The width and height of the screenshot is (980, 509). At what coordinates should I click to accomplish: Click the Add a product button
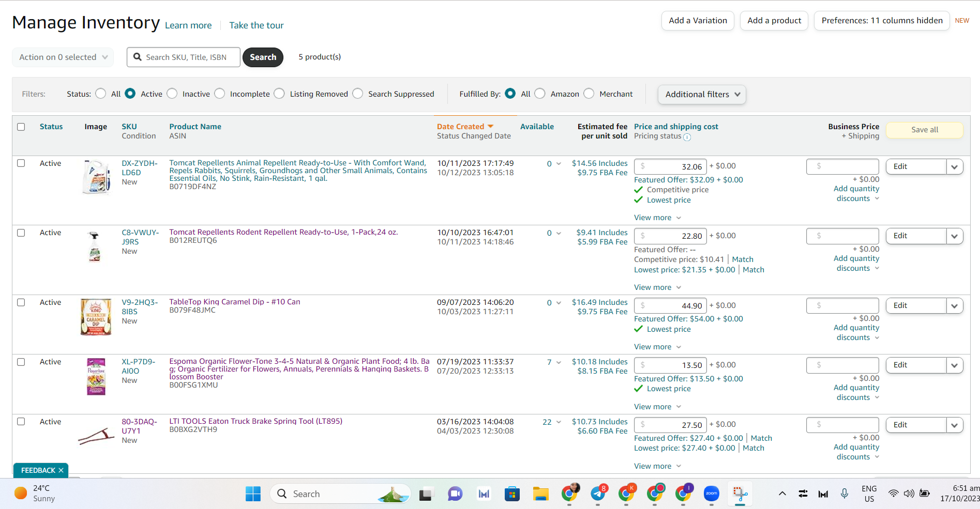[x=774, y=21]
